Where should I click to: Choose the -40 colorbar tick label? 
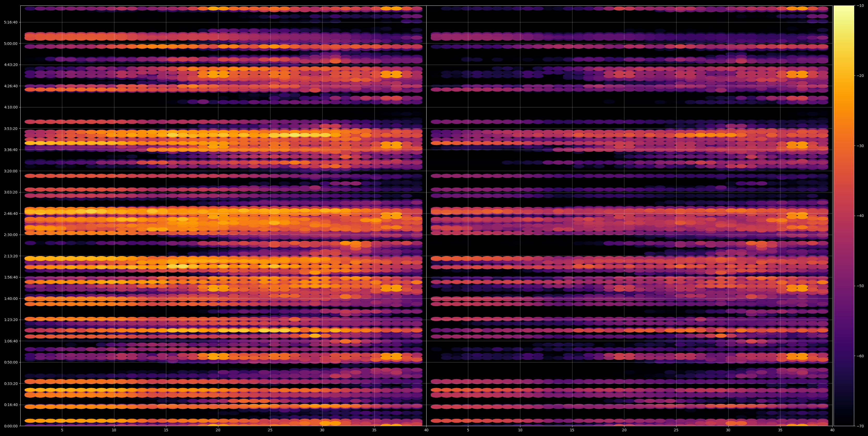pyautogui.click(x=860, y=216)
